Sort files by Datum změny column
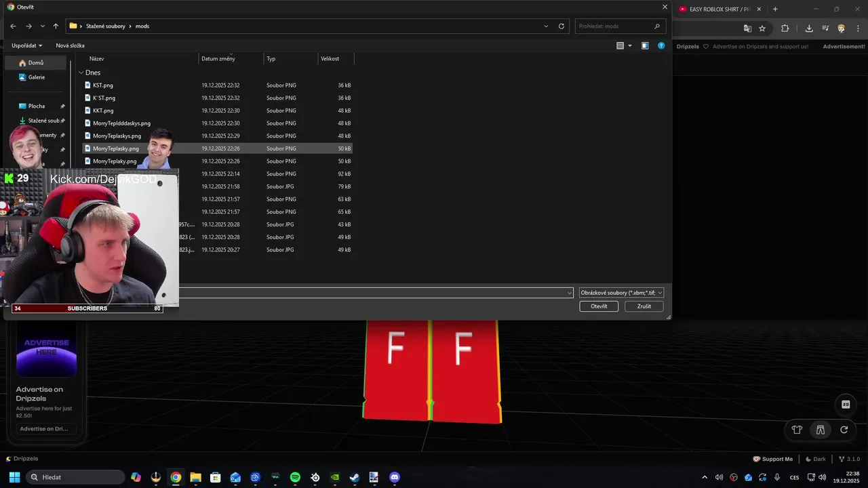Screen dimensions: 868x488 231,59
